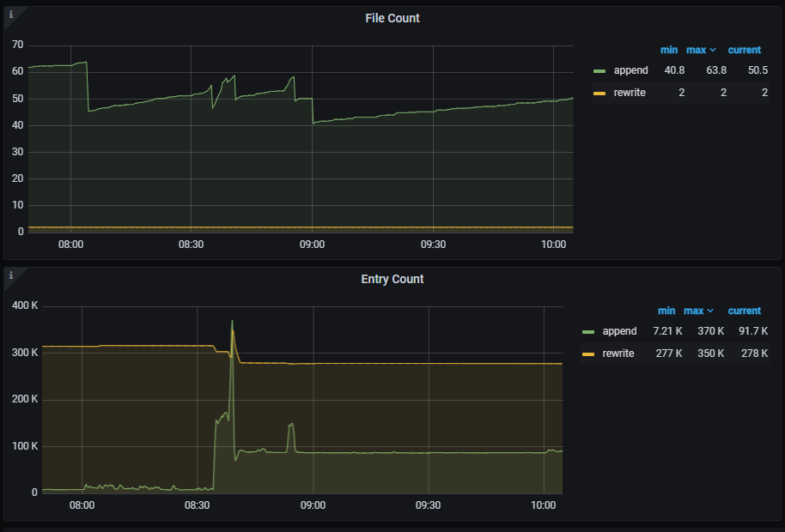Screen dimensions: 785x532
Task: Toggle the append series in File Count legend
Action: pos(630,70)
